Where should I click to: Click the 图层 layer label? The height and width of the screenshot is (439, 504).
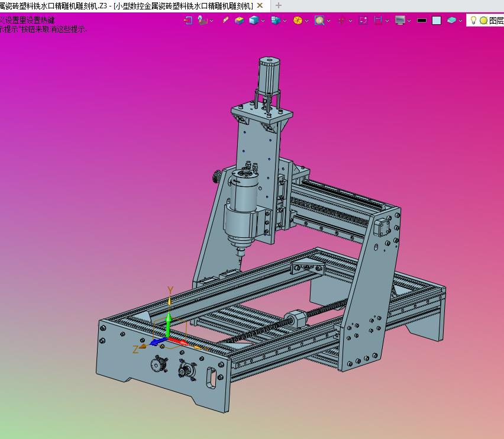(x=496, y=21)
